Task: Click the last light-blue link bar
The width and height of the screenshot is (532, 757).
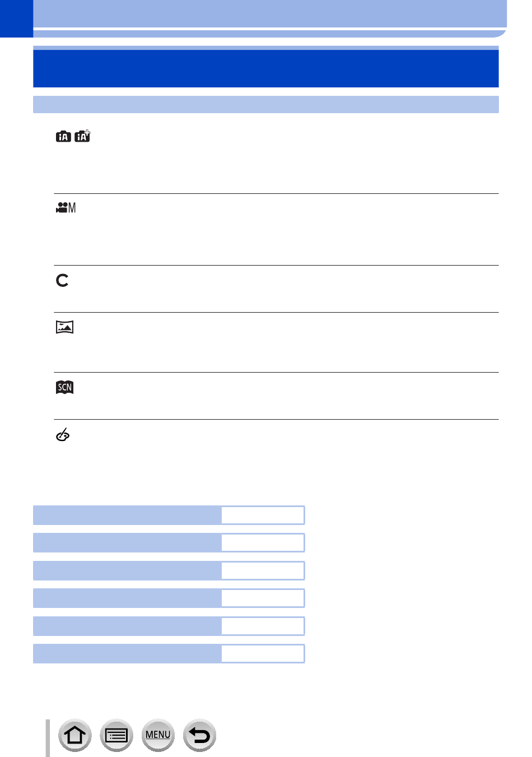Action: 127,654
